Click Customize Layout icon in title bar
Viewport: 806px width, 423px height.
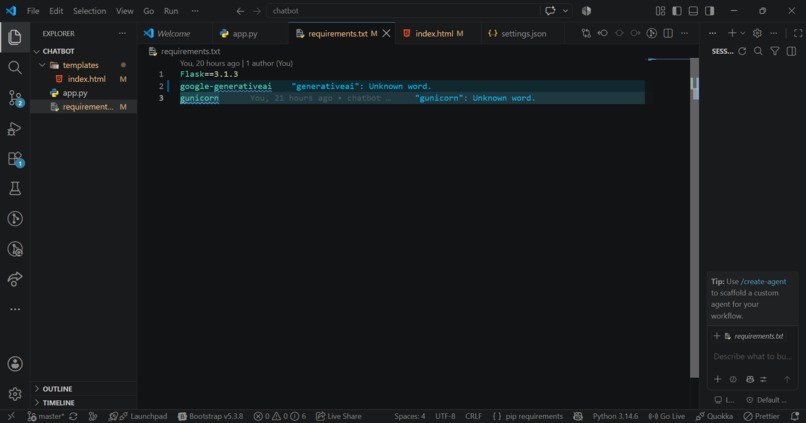pos(661,11)
